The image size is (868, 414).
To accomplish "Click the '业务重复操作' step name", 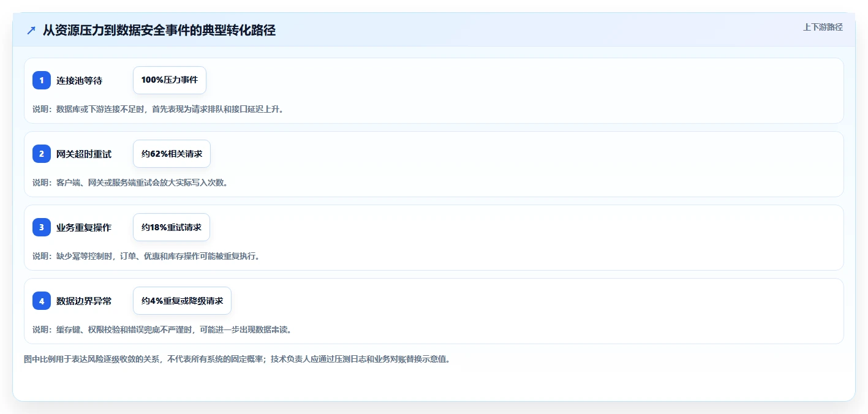I will tap(84, 227).
